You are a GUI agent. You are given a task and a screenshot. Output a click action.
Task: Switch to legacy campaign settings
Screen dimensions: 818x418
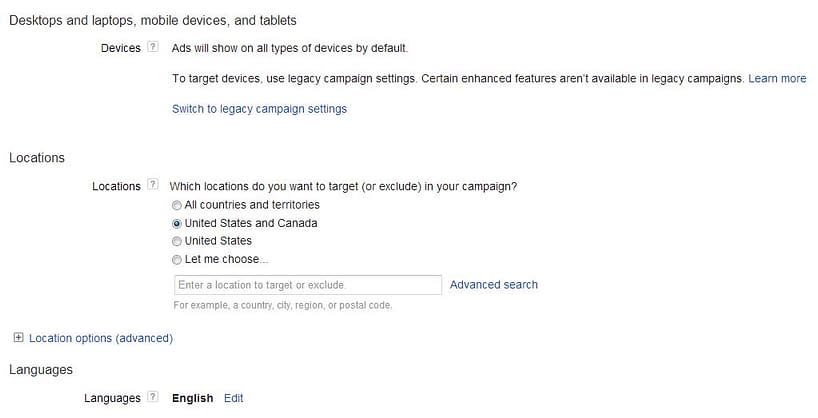pyautogui.click(x=259, y=109)
